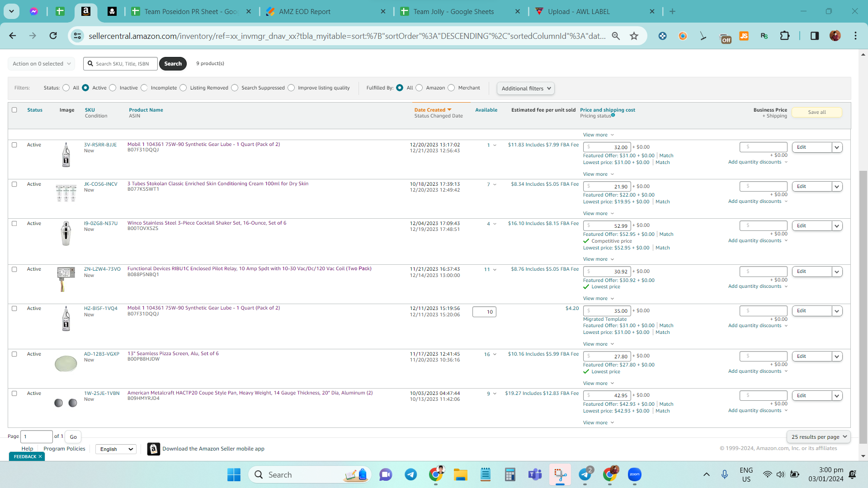Image resolution: width=868 pixels, height=488 pixels.
Task: Open the Coupe Style Pan product thumbnail
Action: click(66, 403)
